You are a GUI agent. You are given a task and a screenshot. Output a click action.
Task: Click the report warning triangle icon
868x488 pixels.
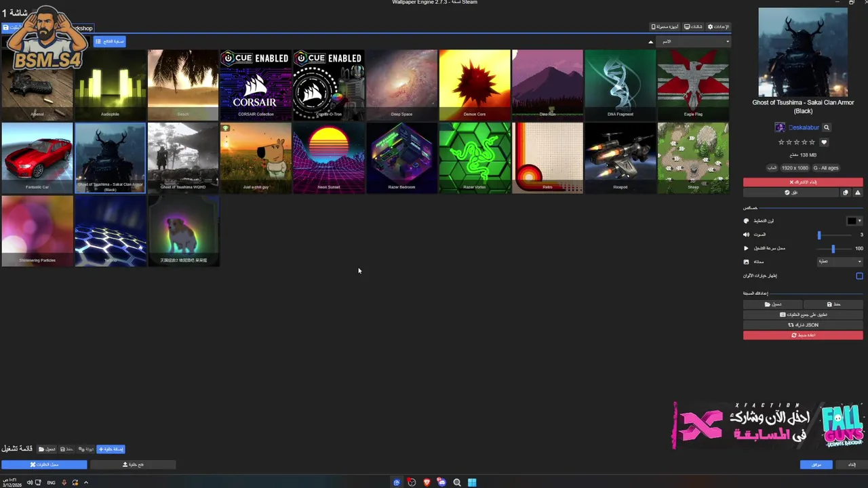(858, 192)
